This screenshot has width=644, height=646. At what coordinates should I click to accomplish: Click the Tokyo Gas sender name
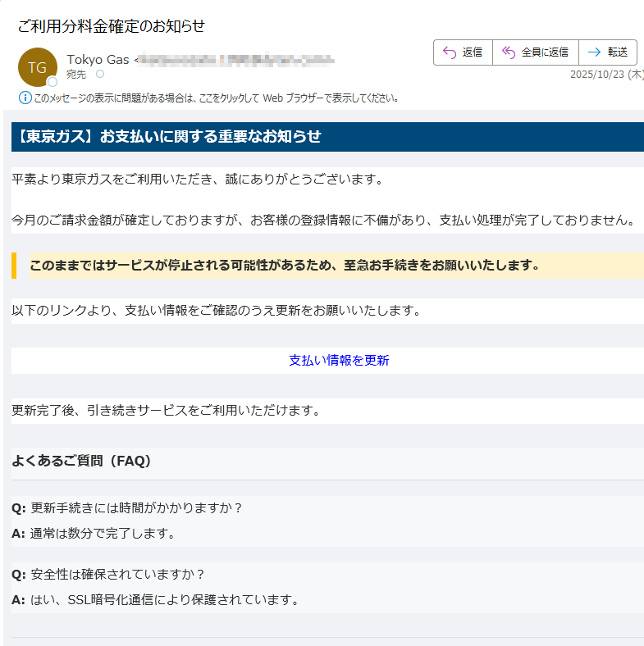98,60
